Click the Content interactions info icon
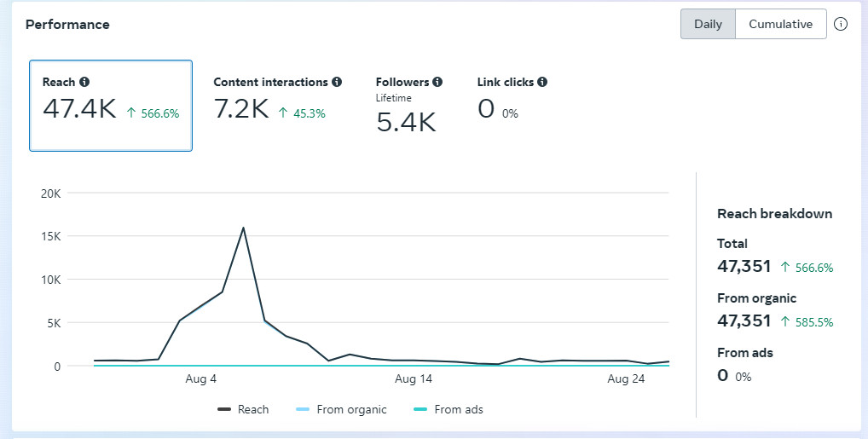868x439 pixels. pyautogui.click(x=337, y=83)
